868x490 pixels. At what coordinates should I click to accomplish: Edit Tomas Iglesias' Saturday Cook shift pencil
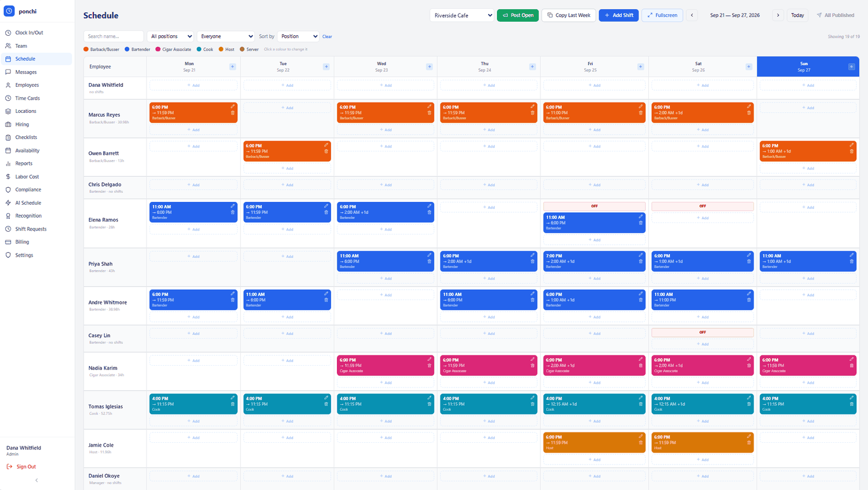749,398
